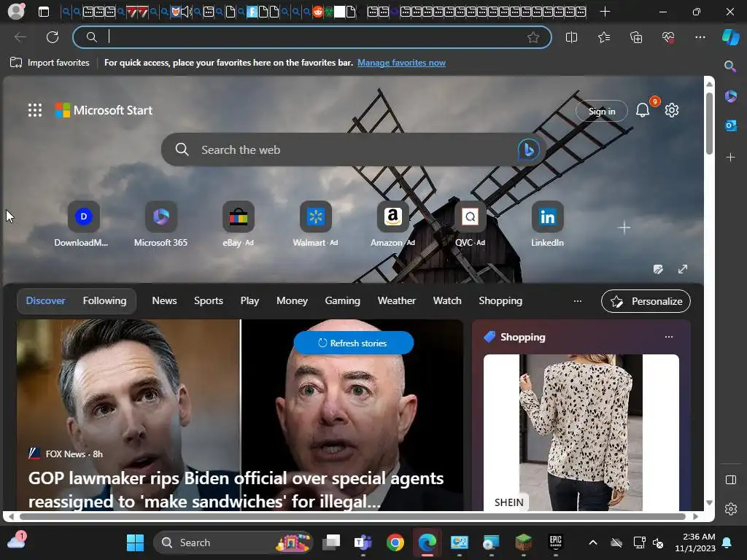Click Search the web box
747x560 pixels.
(x=353, y=149)
